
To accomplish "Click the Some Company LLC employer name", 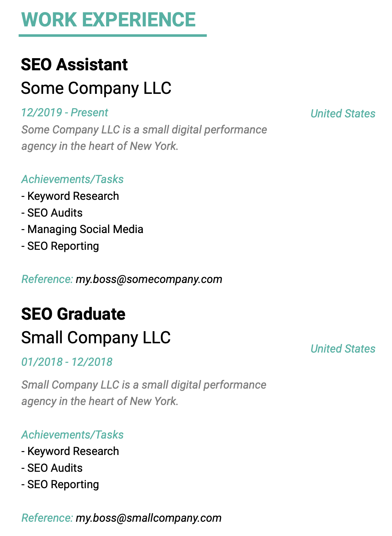I will pos(96,88).
